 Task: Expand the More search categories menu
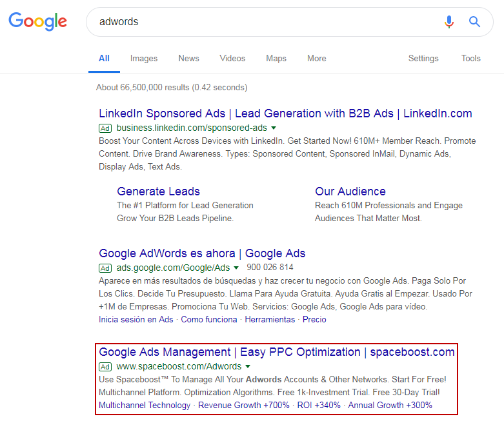[317, 59]
